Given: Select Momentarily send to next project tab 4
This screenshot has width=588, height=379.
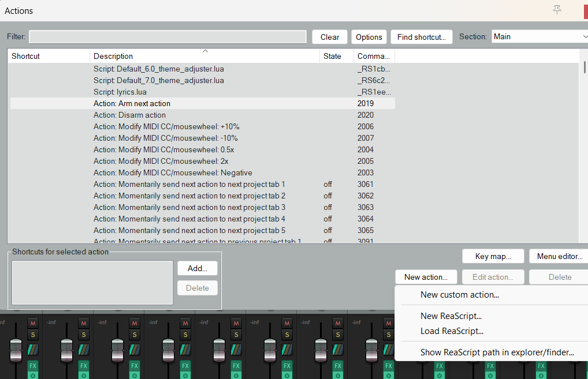Looking at the screenshot, I should (x=203, y=219).
